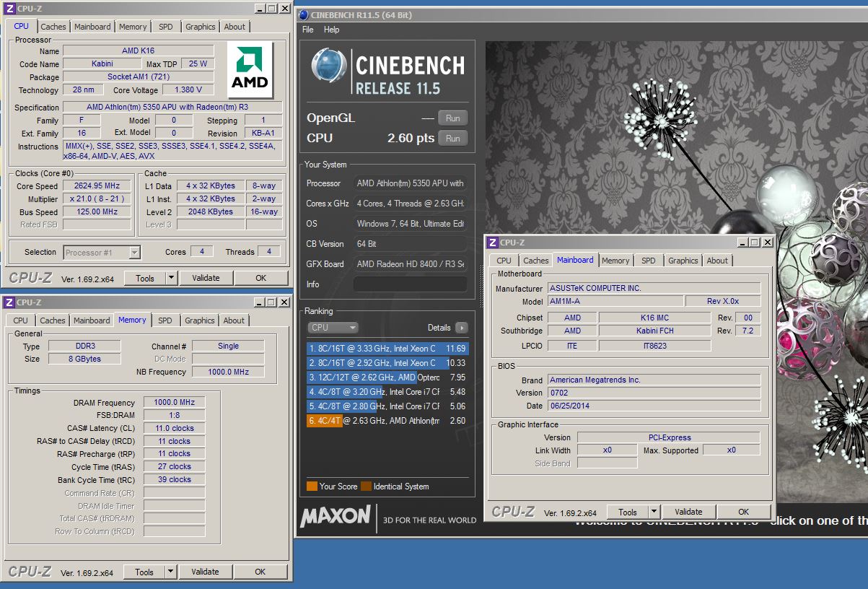Switch to Mainboard tab in CPU window

pos(92,27)
